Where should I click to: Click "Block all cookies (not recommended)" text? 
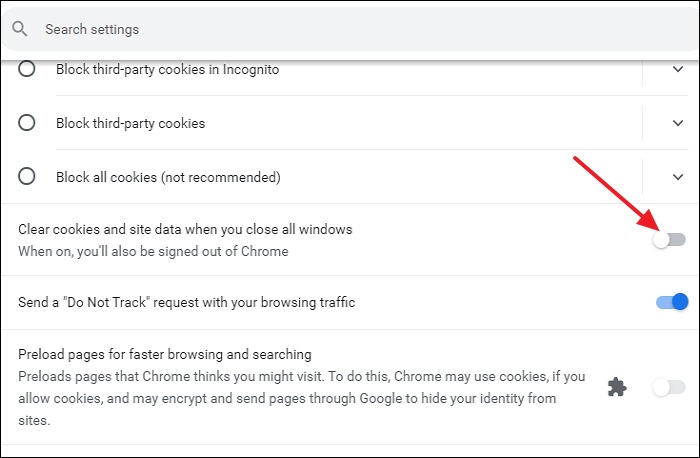click(x=168, y=177)
